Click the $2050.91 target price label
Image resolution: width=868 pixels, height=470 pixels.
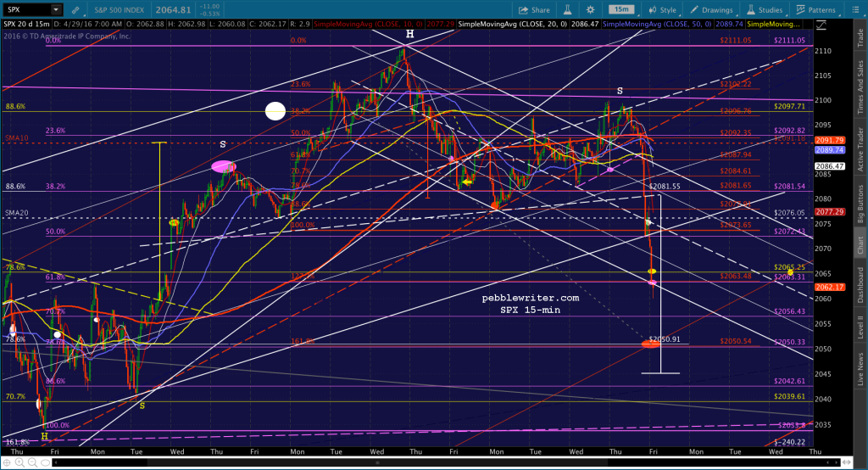[x=665, y=339]
